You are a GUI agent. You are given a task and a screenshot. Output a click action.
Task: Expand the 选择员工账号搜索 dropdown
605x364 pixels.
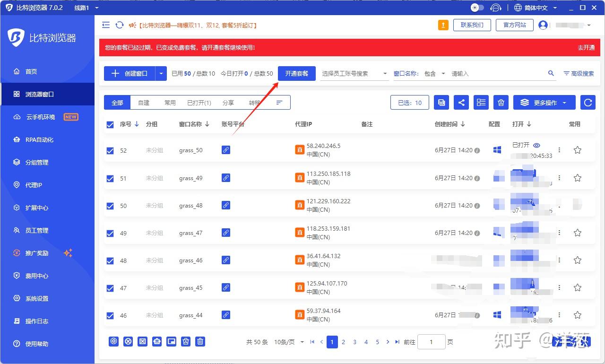coord(354,73)
